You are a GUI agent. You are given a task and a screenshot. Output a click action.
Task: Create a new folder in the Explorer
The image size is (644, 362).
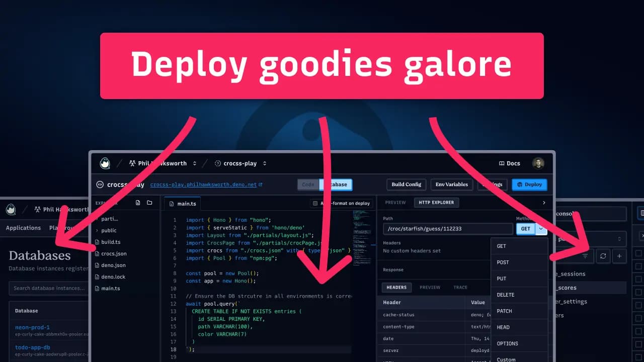149,203
